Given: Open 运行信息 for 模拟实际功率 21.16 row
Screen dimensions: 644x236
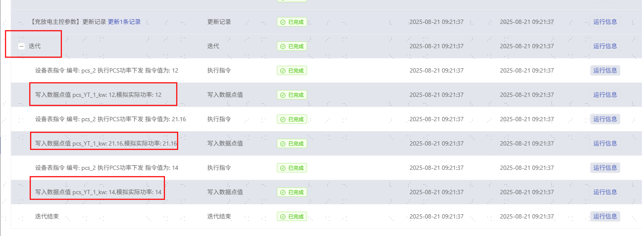Looking at the screenshot, I should (605, 143).
